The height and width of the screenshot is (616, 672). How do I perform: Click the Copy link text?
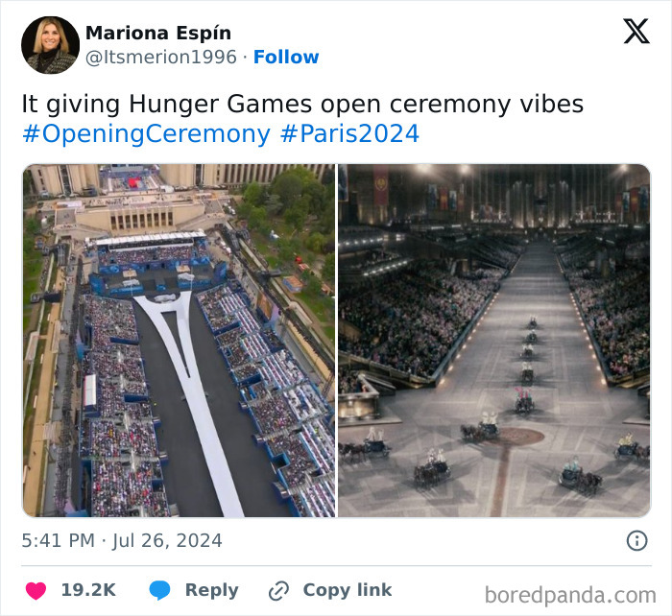click(348, 590)
